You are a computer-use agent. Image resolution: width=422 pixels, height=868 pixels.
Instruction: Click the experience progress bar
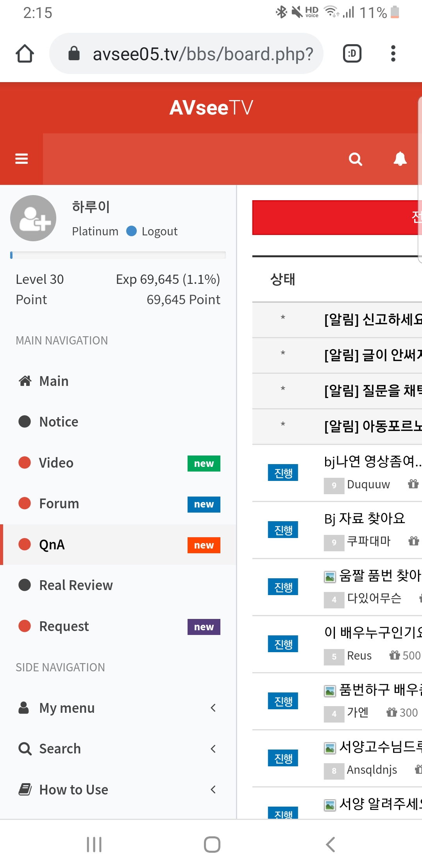[x=118, y=255]
